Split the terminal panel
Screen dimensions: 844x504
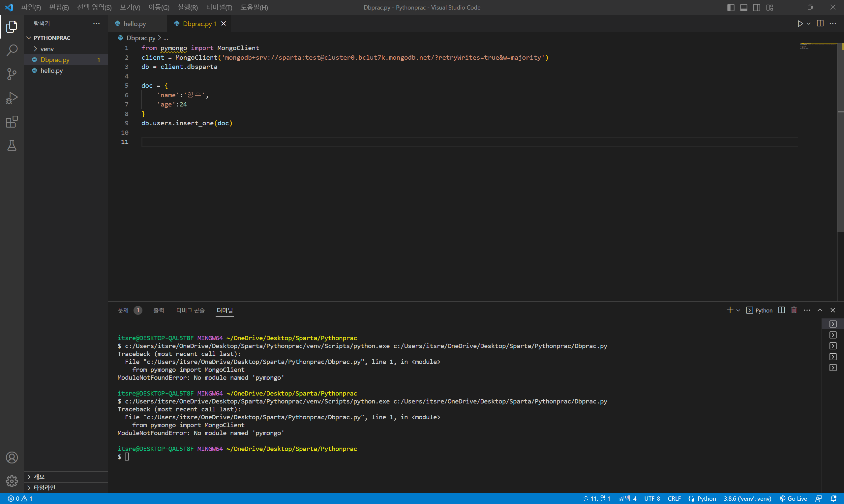[x=781, y=310]
